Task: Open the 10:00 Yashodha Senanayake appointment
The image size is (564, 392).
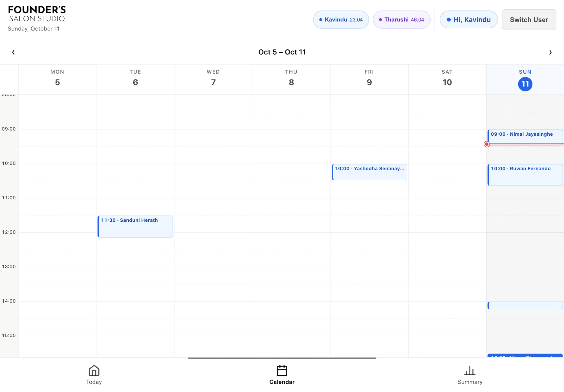Action: [x=369, y=172]
